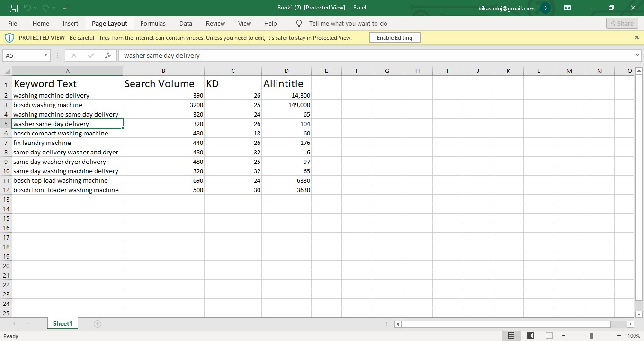Viewport: 644px width, 341px height.
Task: Click the Insert Function fx icon
Action: [x=108, y=55]
